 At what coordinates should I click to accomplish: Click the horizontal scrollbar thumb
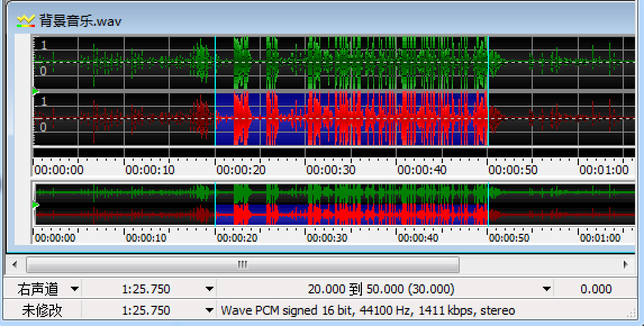click(242, 264)
